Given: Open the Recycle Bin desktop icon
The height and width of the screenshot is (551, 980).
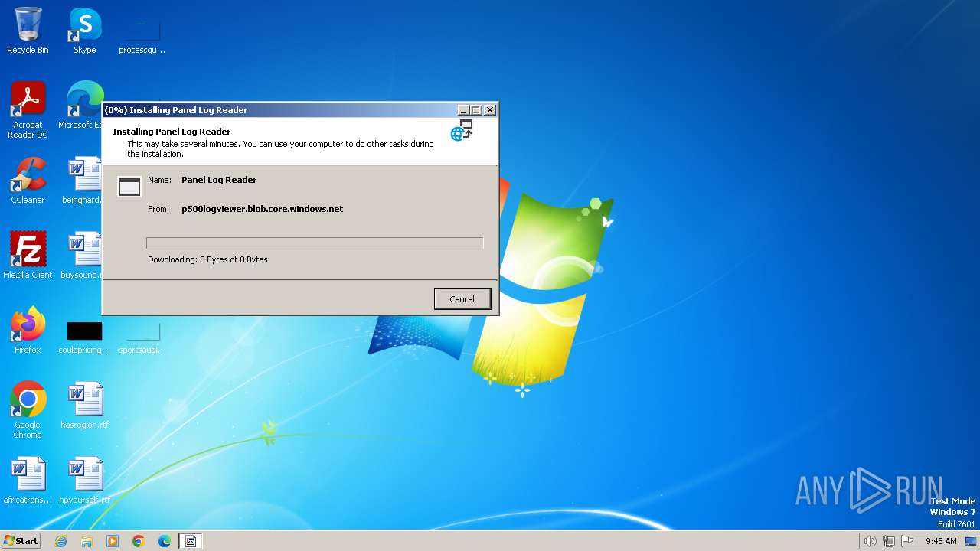Looking at the screenshot, I should coord(28,31).
